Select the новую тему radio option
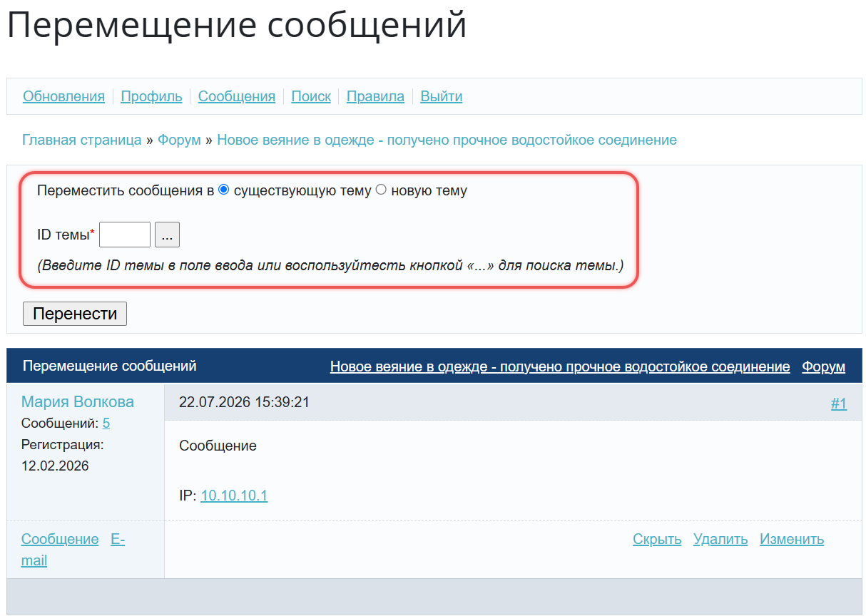The height and width of the screenshot is (616, 866). point(381,190)
